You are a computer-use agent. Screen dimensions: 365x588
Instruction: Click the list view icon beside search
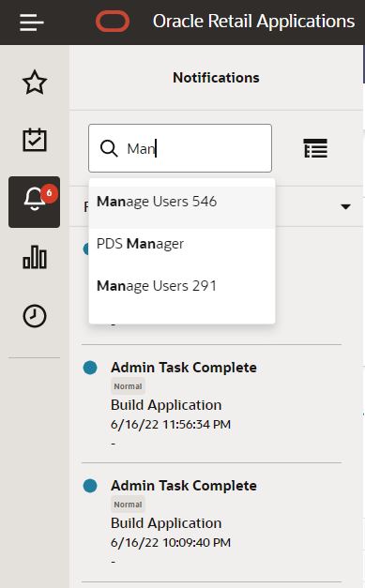[315, 148]
